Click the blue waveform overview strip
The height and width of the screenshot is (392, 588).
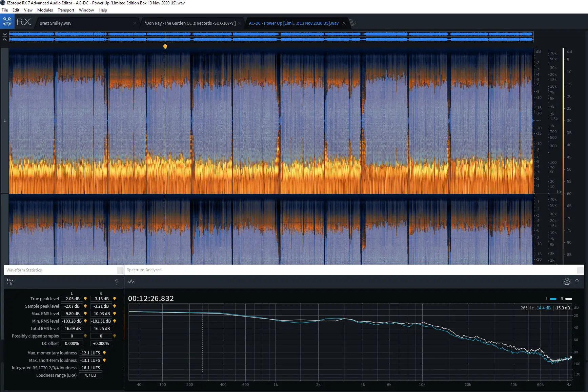tap(271, 37)
